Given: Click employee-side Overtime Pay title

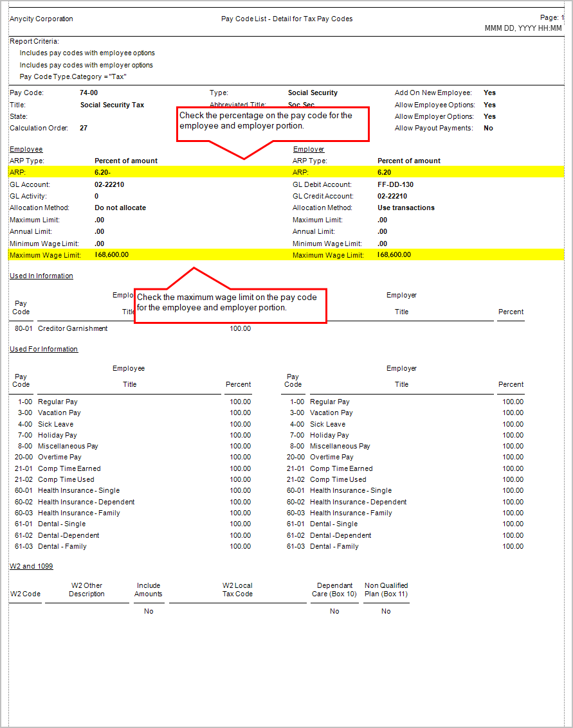Looking at the screenshot, I should (x=60, y=457).
